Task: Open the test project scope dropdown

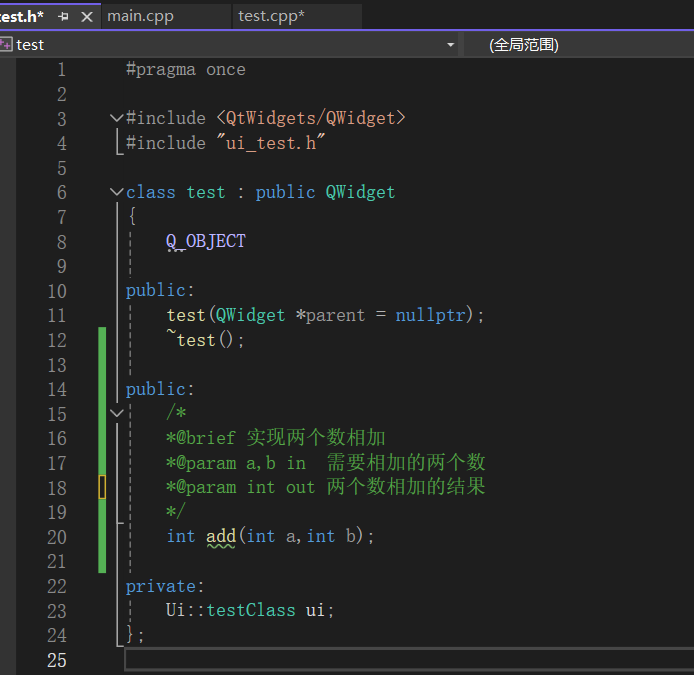Action: [450, 45]
